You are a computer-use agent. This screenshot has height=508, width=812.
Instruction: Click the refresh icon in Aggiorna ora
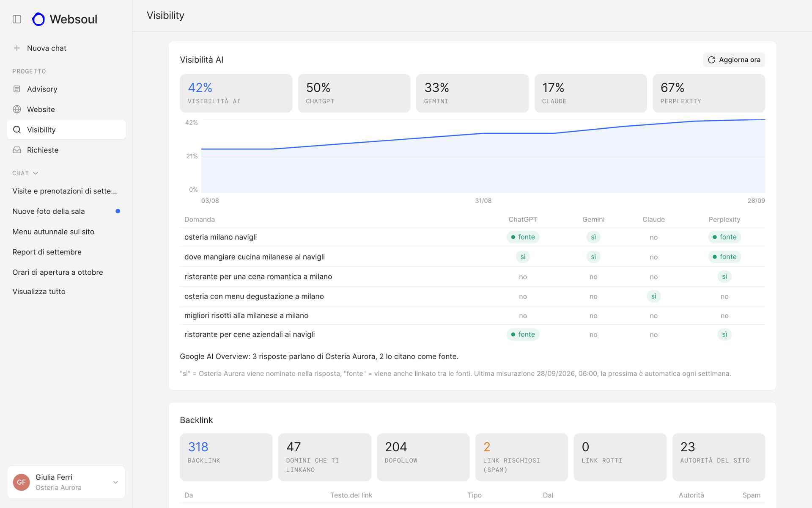(712, 60)
